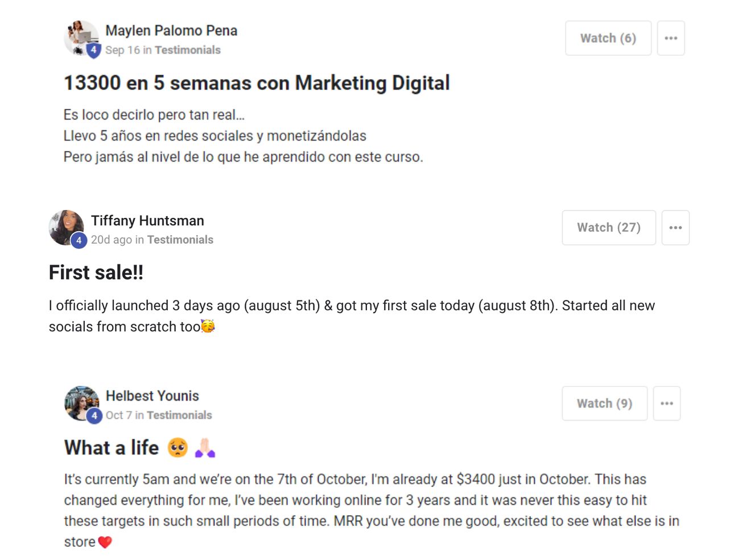This screenshot has width=734, height=560.
Task: Click level 4 badge on Maylen's avatar
Action: pyautogui.click(x=93, y=50)
